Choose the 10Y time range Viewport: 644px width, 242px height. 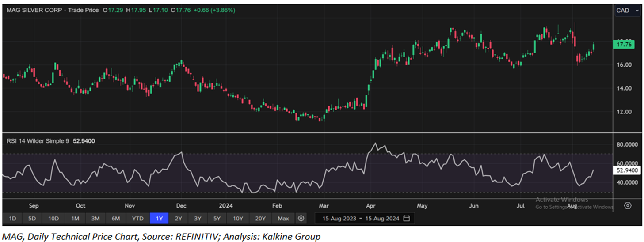click(238, 218)
